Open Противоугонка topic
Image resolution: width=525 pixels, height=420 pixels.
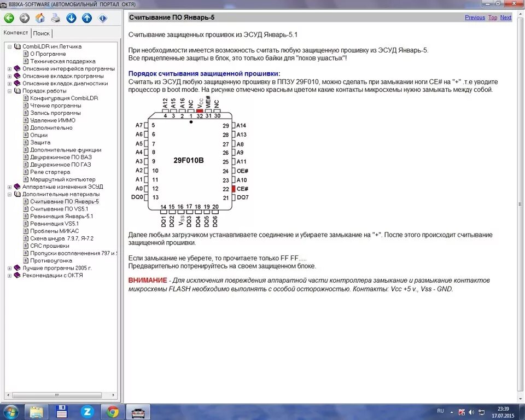(x=51, y=260)
